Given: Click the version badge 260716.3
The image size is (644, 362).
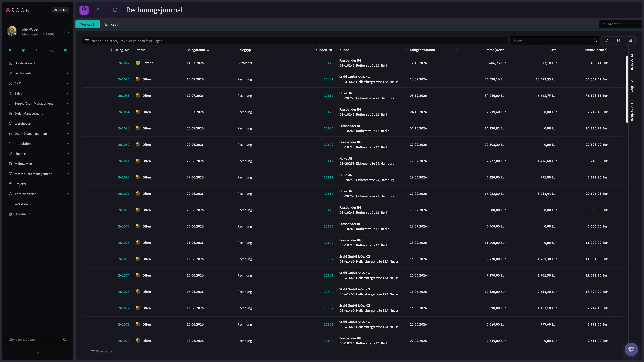Looking at the screenshot, I should 61,10.
